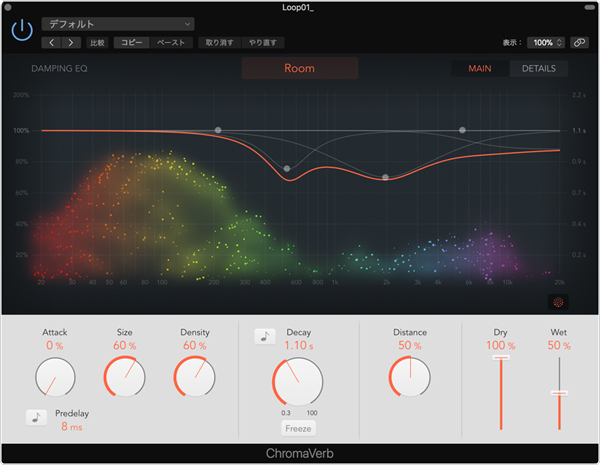Click the Freeze button
This screenshot has width=600, height=465.
pyautogui.click(x=298, y=428)
